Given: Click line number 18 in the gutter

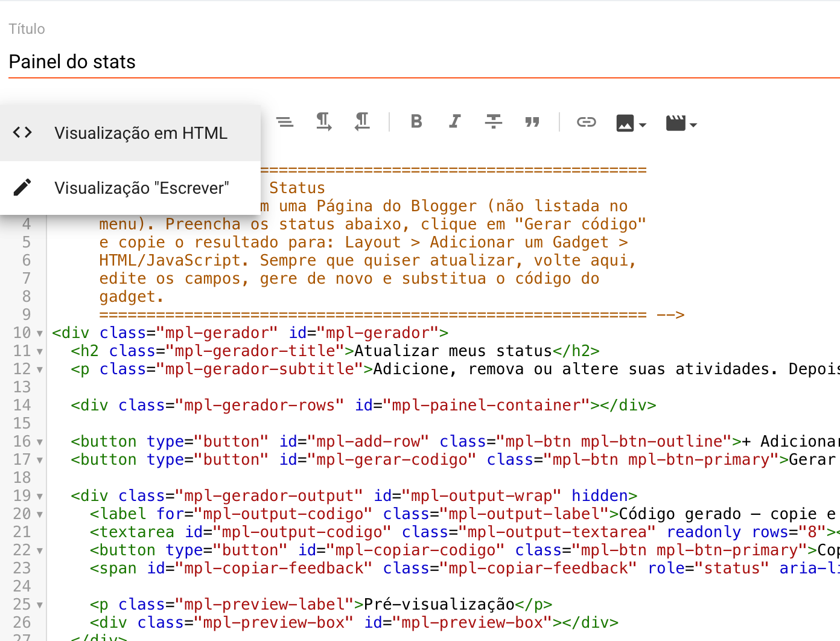Looking at the screenshot, I should click(22, 477).
